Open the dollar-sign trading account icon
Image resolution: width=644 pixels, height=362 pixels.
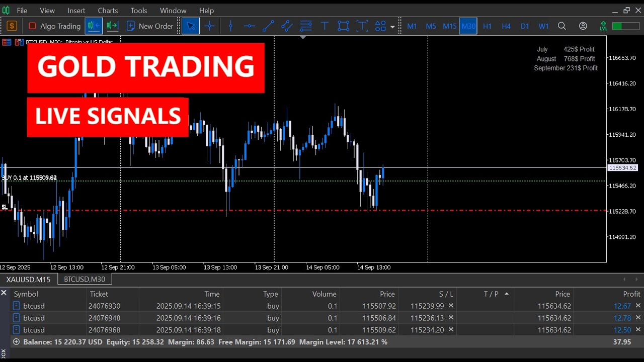(12, 26)
